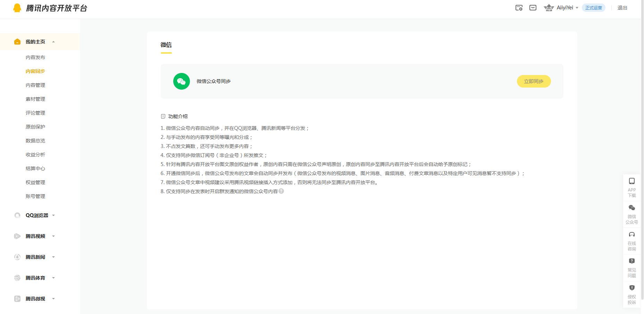
Task: Open 数据总览 in sidebar
Action: 35,141
